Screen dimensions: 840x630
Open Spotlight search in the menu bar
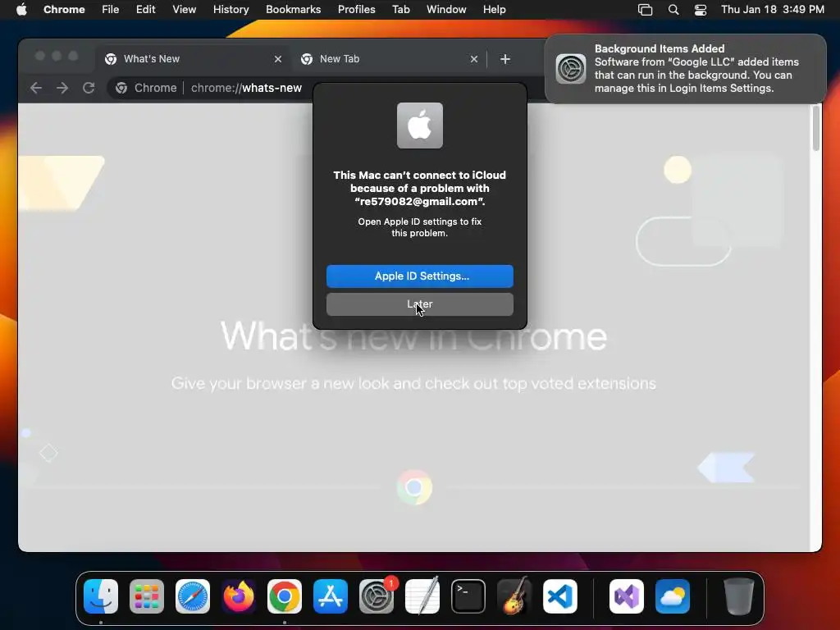pyautogui.click(x=673, y=10)
